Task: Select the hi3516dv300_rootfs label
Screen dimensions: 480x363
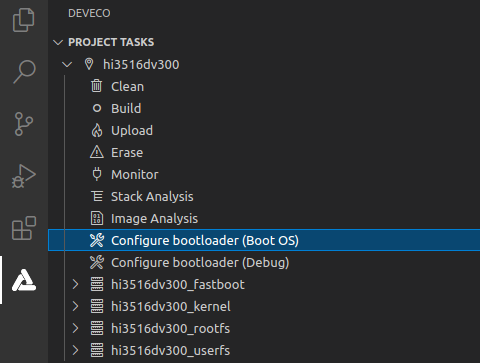Action: click(170, 329)
